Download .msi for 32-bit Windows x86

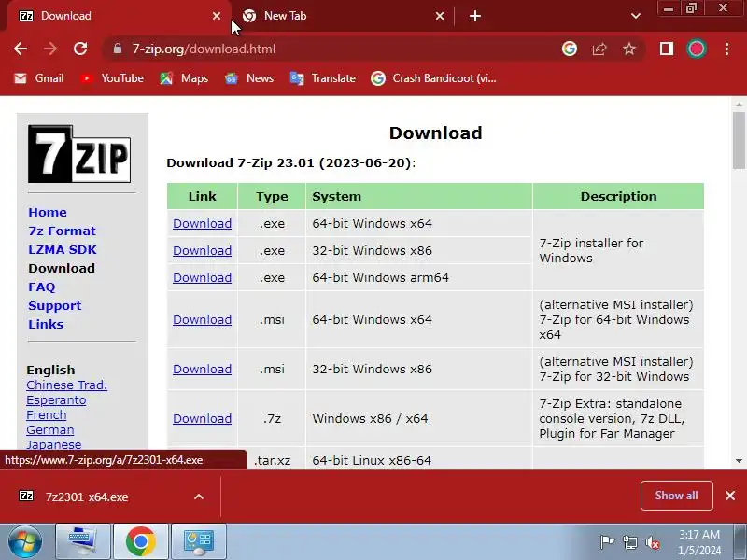[x=202, y=369]
